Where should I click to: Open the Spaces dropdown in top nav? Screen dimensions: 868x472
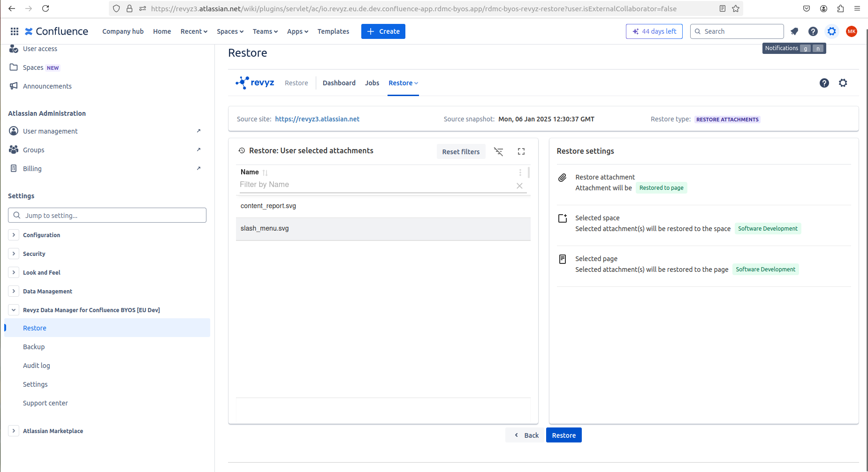[x=230, y=31]
